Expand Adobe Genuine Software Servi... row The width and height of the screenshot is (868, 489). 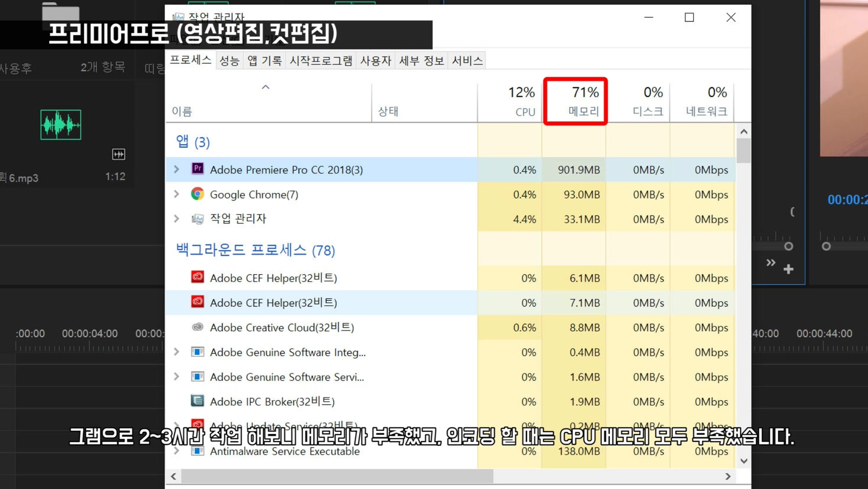177,377
